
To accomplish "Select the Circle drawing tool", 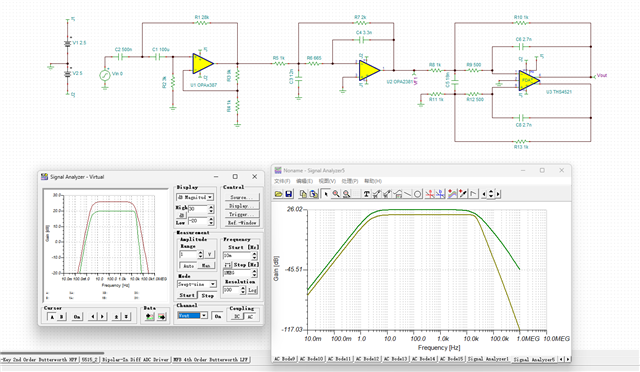I will [418, 194].
